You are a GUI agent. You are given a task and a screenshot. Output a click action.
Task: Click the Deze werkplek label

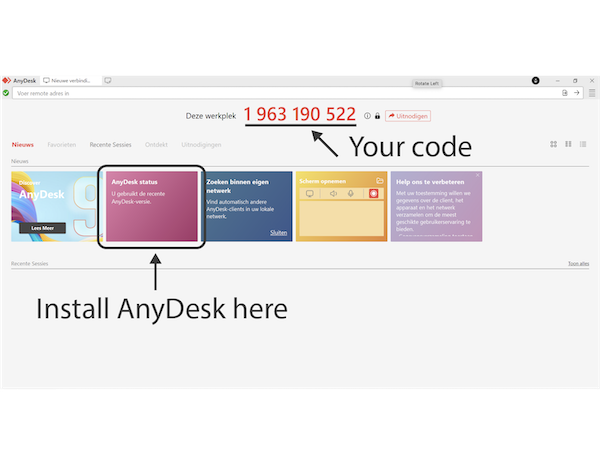click(211, 116)
